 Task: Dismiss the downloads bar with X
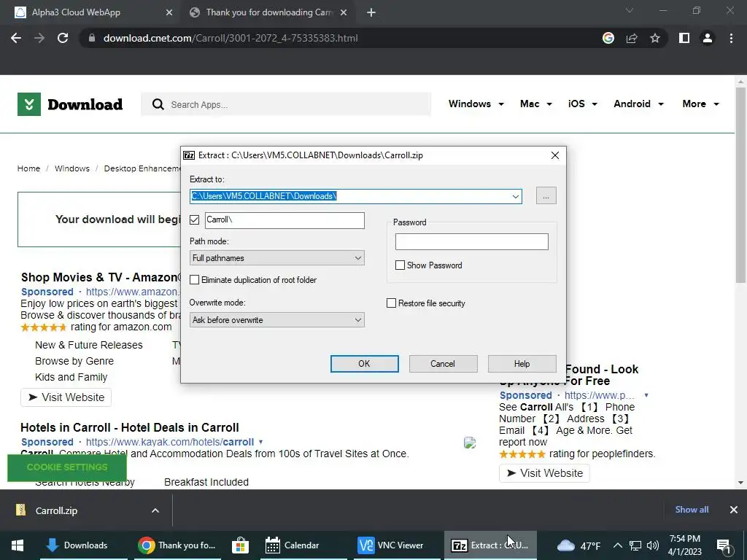click(x=734, y=510)
